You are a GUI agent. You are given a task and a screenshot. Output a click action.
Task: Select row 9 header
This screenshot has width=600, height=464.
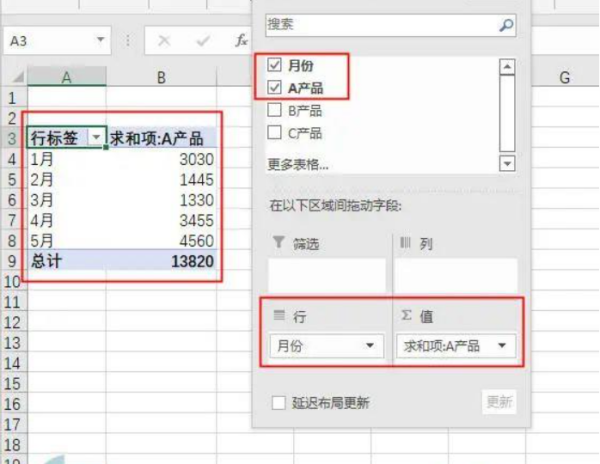[x=13, y=261]
